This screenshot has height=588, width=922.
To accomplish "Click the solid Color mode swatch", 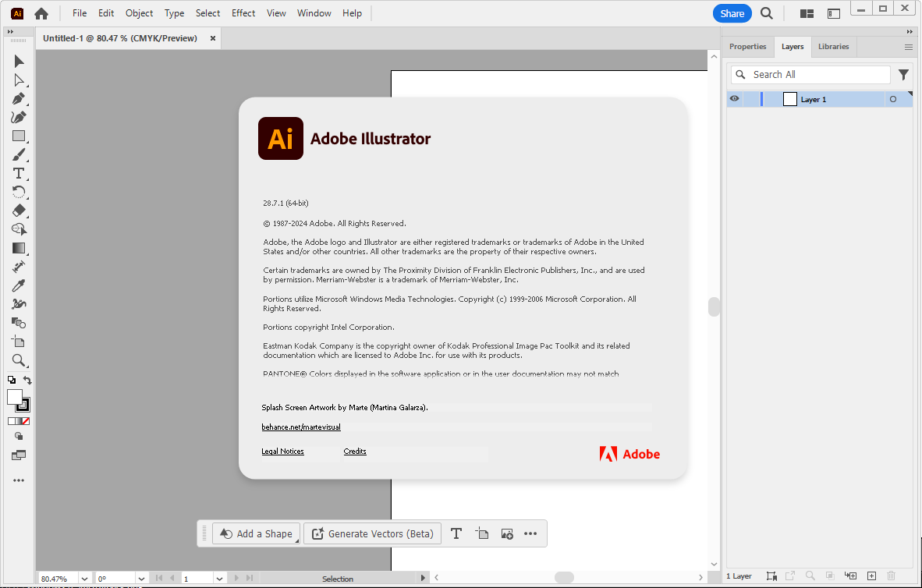I will 11,421.
